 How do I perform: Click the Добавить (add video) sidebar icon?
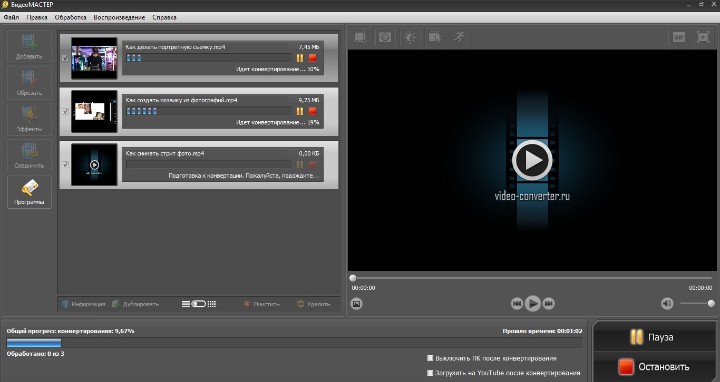point(29,46)
